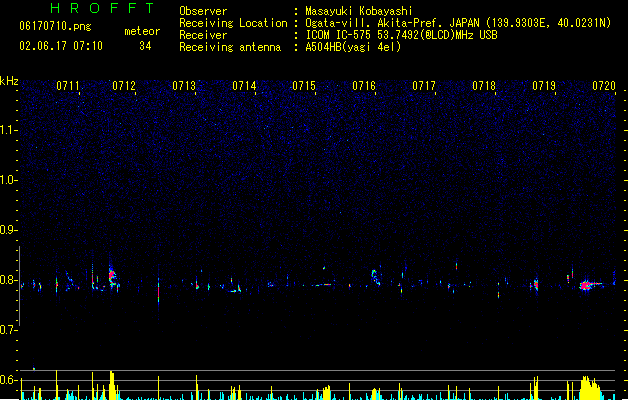629x400 pixels.
Task: Click the 0712 time marker
Action: (124, 86)
